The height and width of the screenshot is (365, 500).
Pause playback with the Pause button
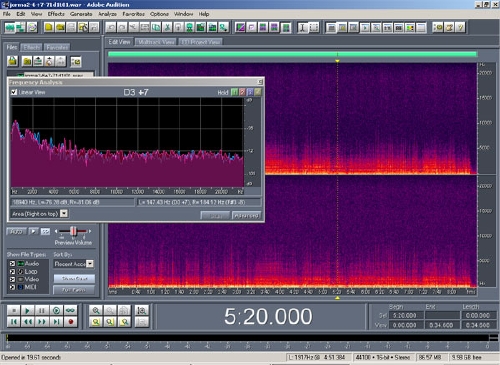(x=42, y=311)
